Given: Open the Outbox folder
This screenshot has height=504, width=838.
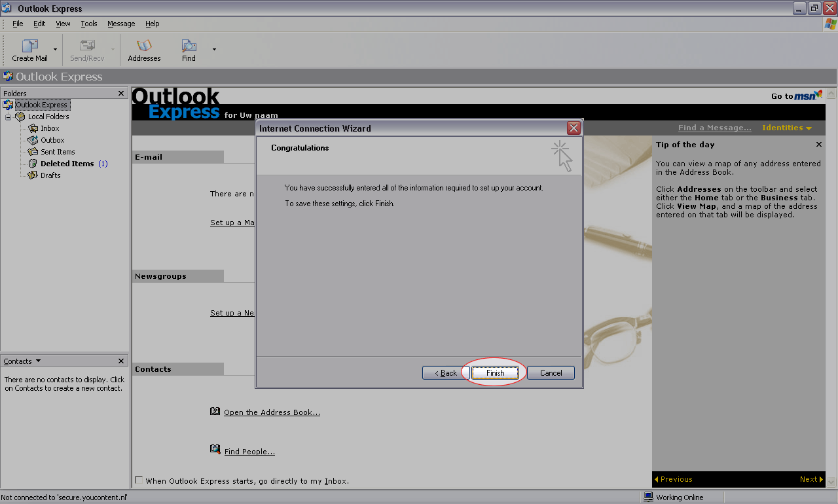Looking at the screenshot, I should [52, 140].
